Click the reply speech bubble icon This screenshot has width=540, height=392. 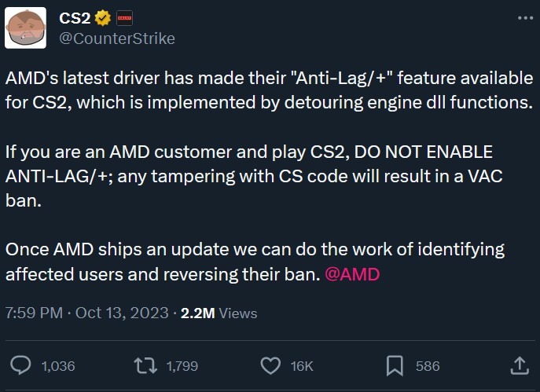click(x=22, y=365)
